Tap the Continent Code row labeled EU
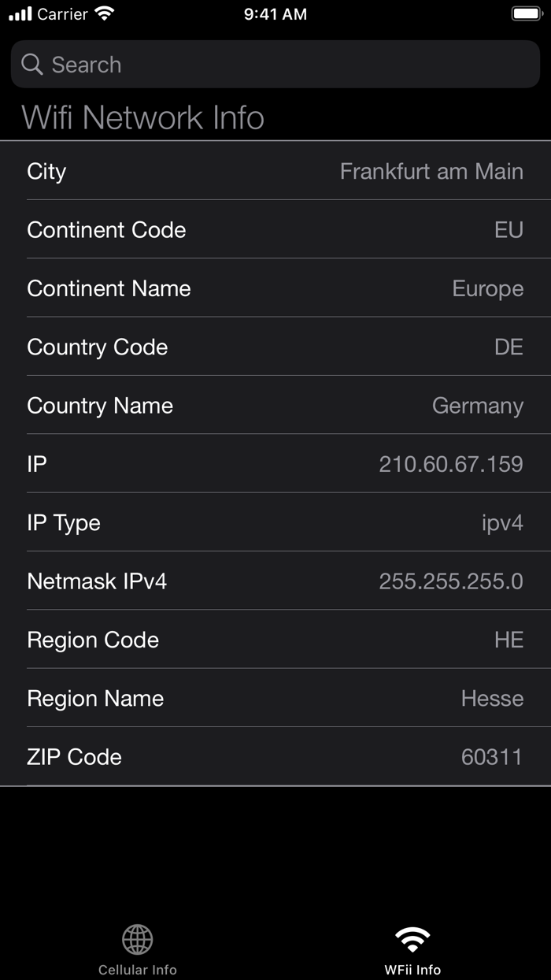This screenshot has width=551, height=980. [x=275, y=229]
